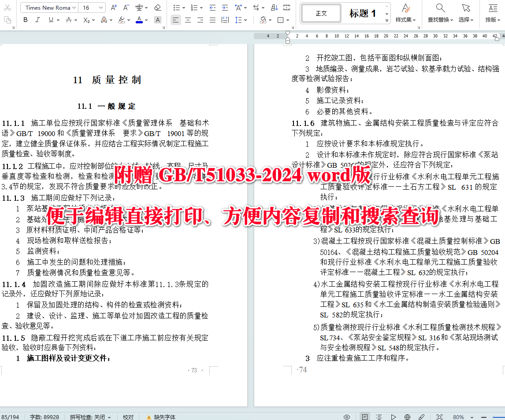Open the 样式集 style set panel
Viewport: 505px width, 420px height.
pyautogui.click(x=405, y=13)
